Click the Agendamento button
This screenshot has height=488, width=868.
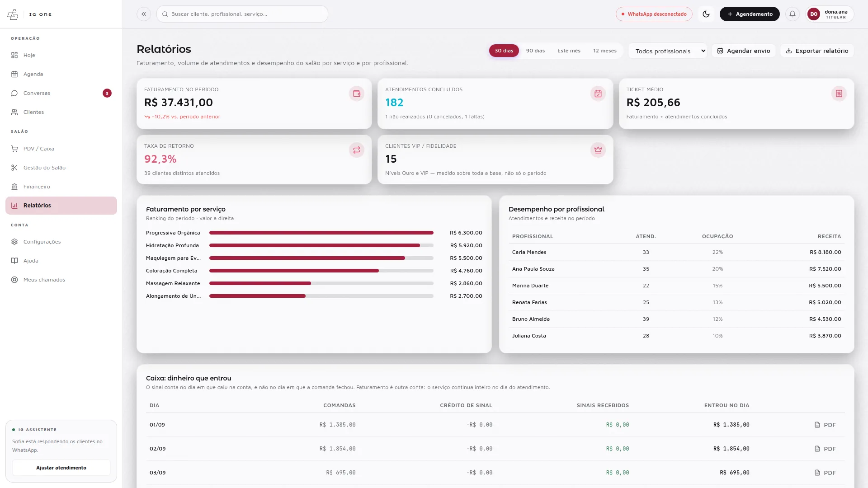coord(750,14)
